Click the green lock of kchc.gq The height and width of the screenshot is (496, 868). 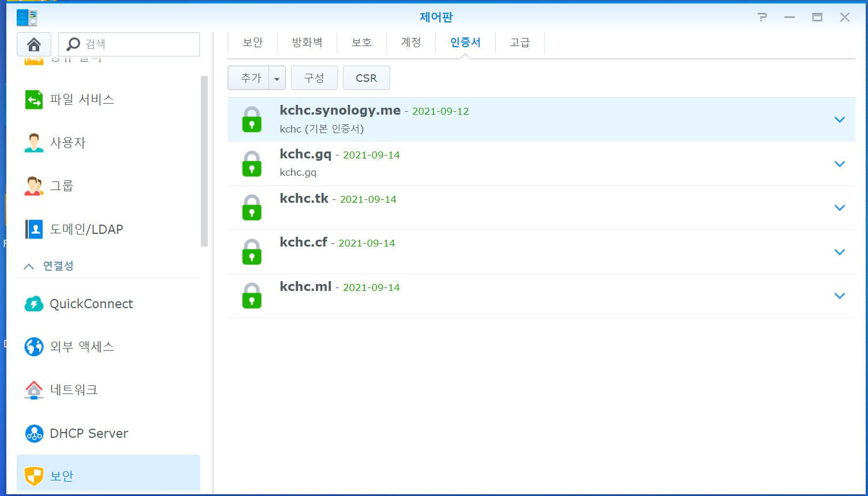pos(252,164)
